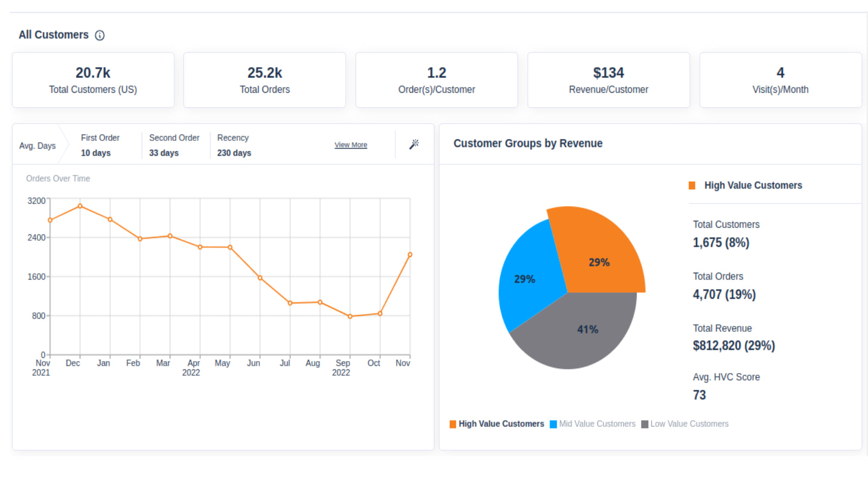Click the High Value Customers swatch above Total Customers
The image size is (868, 488).
691,185
